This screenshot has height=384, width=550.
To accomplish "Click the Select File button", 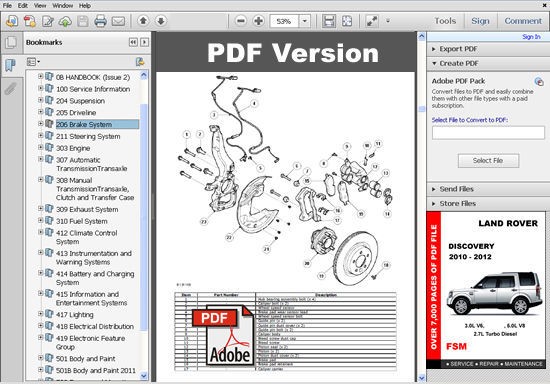I will click(488, 161).
